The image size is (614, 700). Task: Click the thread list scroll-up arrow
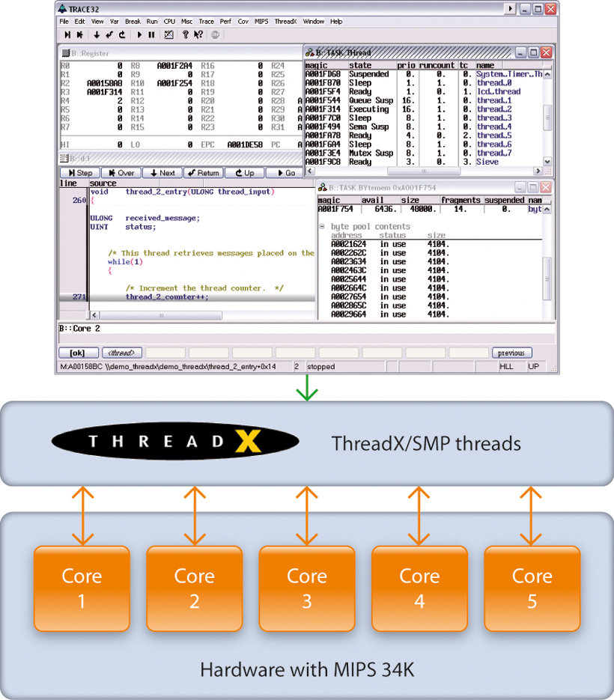[x=547, y=74]
